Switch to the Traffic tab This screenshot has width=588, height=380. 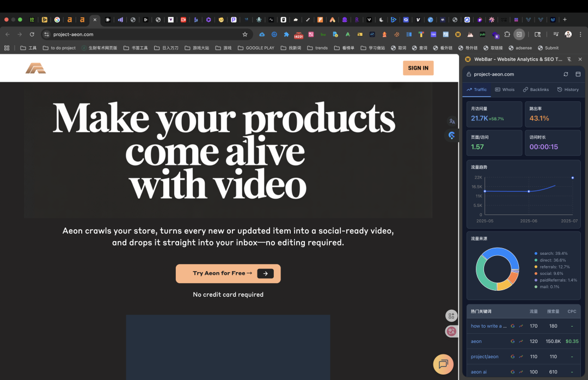476,90
